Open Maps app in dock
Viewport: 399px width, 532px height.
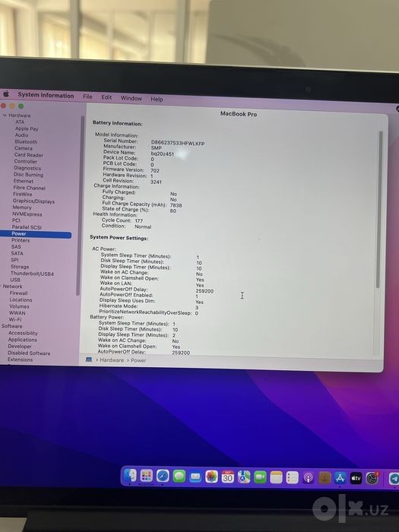244,477
